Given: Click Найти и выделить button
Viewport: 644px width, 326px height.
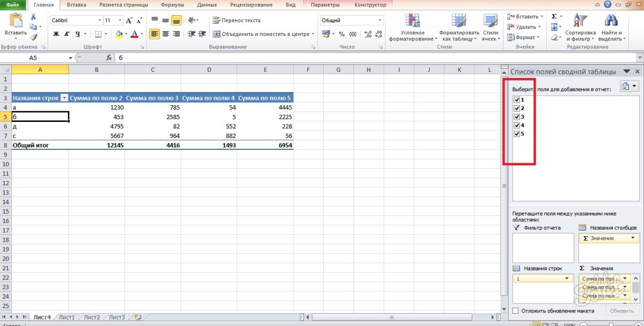Looking at the screenshot, I should pos(611,29).
